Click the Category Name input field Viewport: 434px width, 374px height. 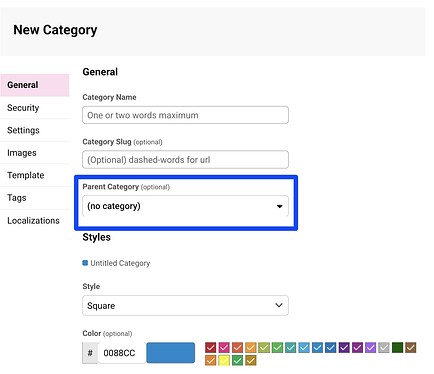tap(185, 115)
